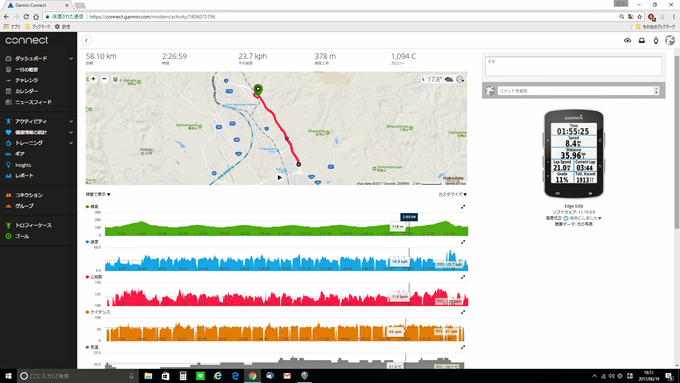
Task: Open Activities in the sidebar
Action: 30,121
